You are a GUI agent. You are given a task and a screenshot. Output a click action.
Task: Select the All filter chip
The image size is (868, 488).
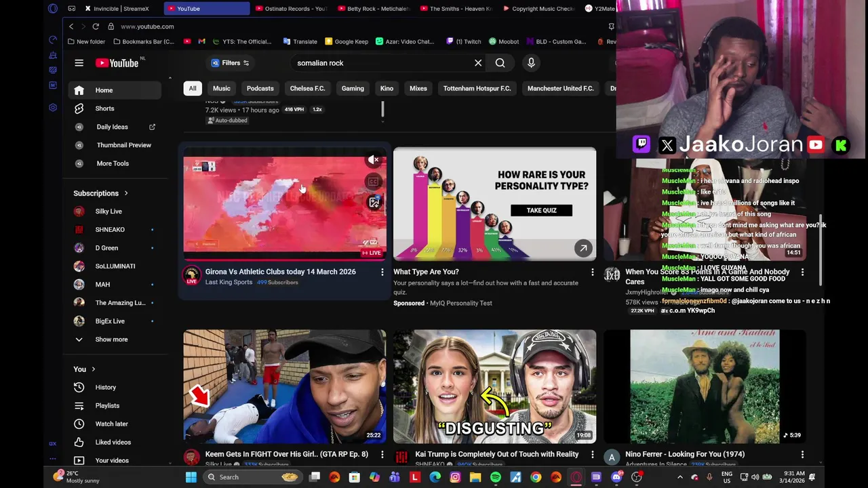coord(193,88)
